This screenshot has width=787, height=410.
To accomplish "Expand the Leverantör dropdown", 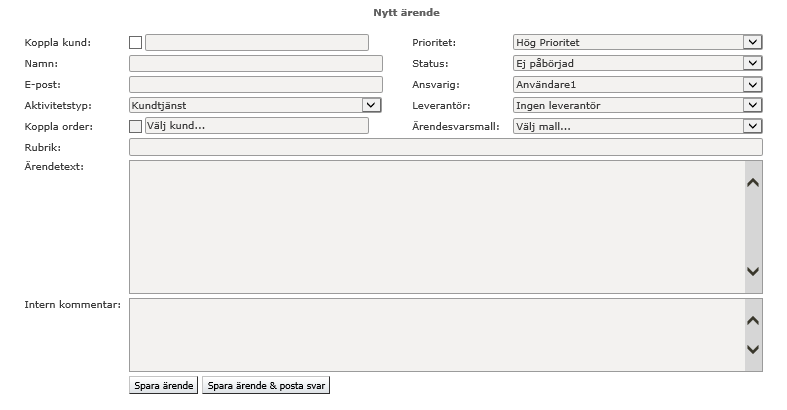I will click(637, 105).
